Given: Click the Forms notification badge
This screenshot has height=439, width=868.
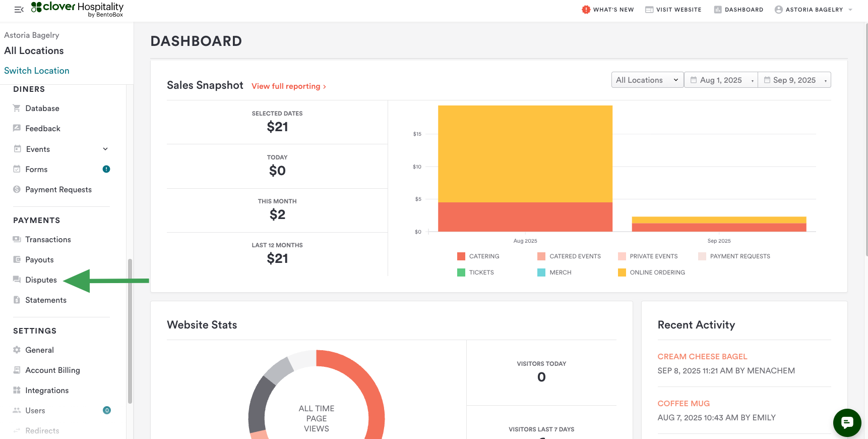Looking at the screenshot, I should [106, 169].
